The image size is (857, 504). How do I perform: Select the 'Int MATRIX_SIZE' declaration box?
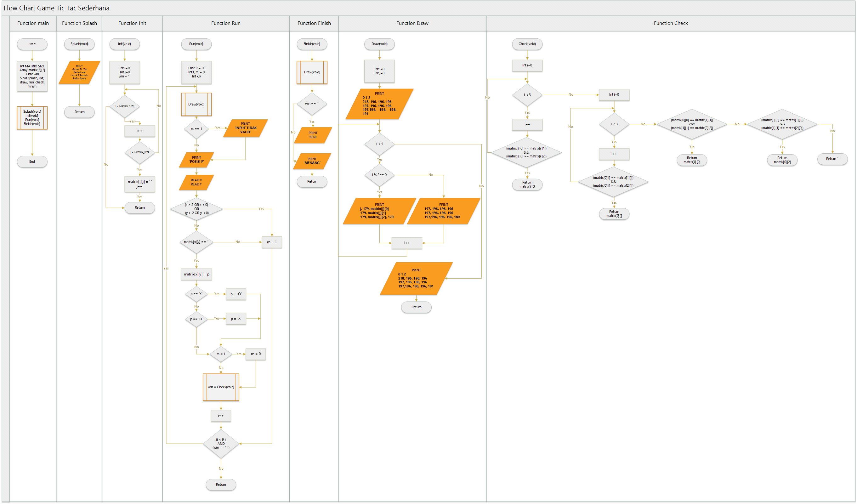click(x=32, y=76)
